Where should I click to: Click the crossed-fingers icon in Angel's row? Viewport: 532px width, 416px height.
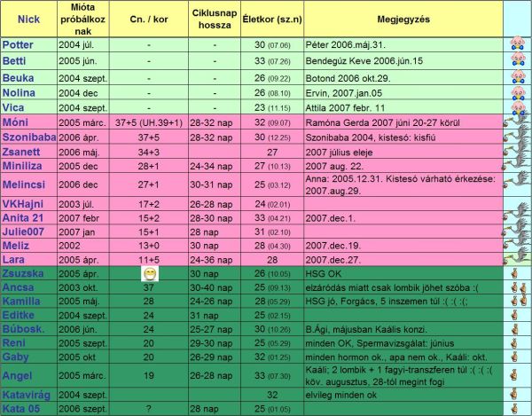pyautogui.click(x=516, y=375)
